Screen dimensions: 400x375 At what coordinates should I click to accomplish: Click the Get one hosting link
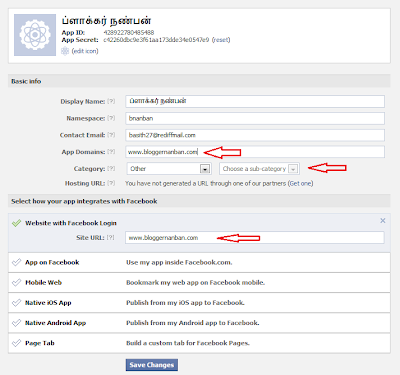[x=301, y=183]
